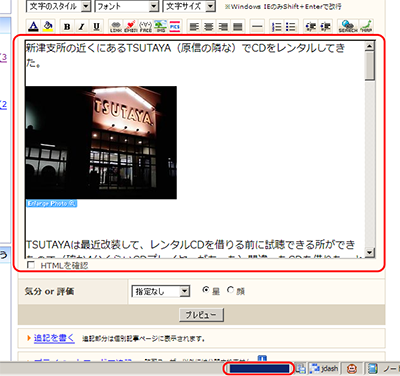
Task: Click the blue progress bar in status bar
Action: click(x=259, y=369)
